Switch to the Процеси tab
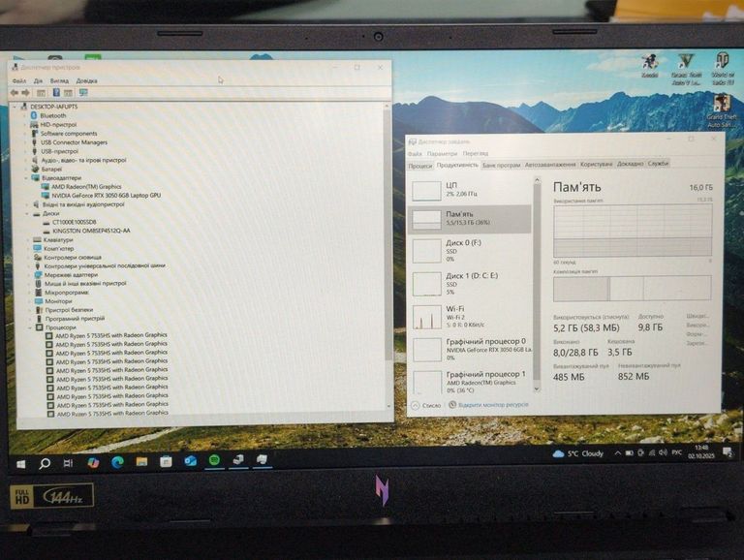Screen dimensions: 744x560 point(420,166)
